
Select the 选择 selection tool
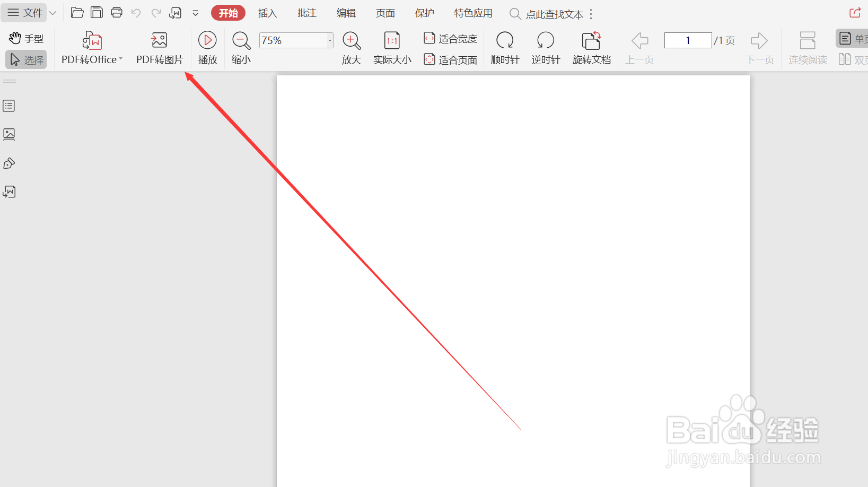(27, 60)
